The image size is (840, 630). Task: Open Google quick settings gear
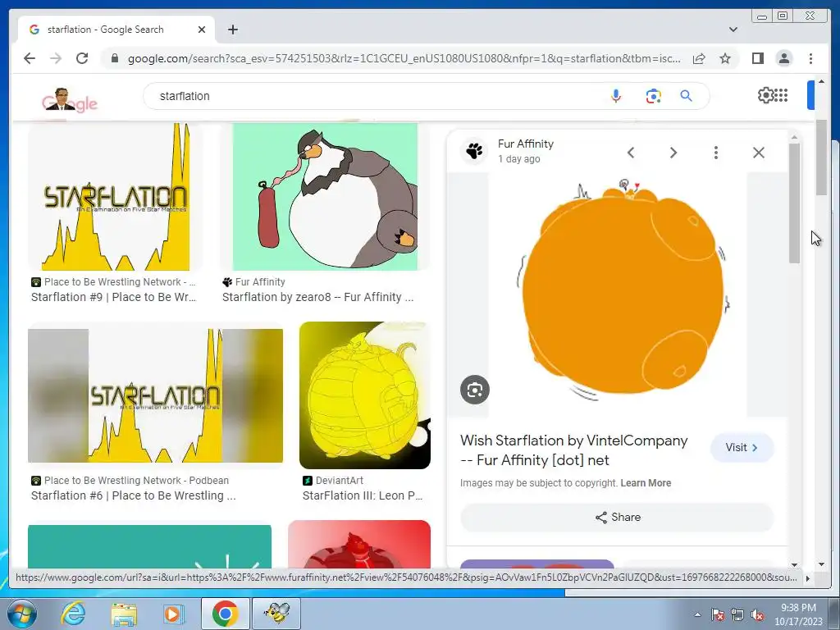click(x=765, y=95)
